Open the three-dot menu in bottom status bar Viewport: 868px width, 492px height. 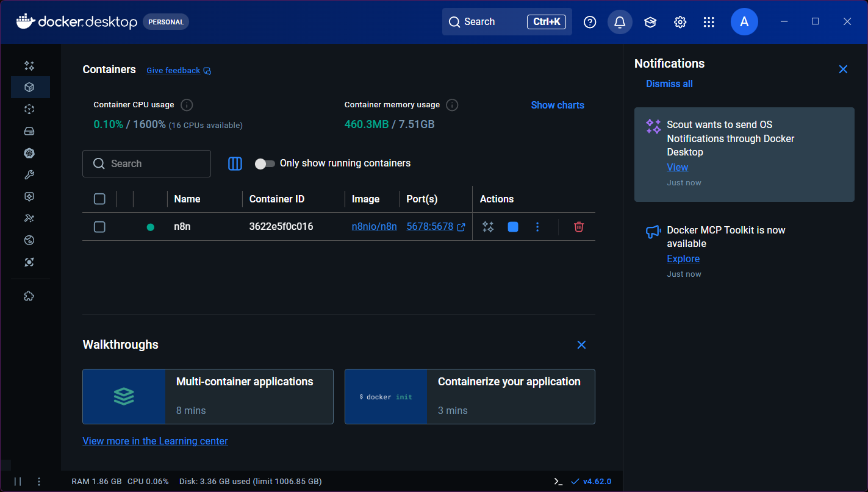(39, 482)
